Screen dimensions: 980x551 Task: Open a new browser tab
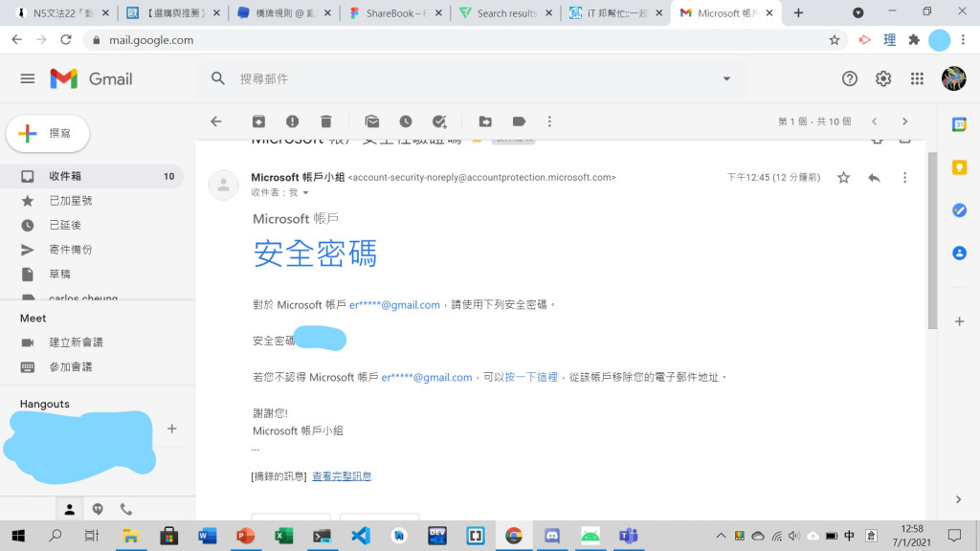(798, 12)
